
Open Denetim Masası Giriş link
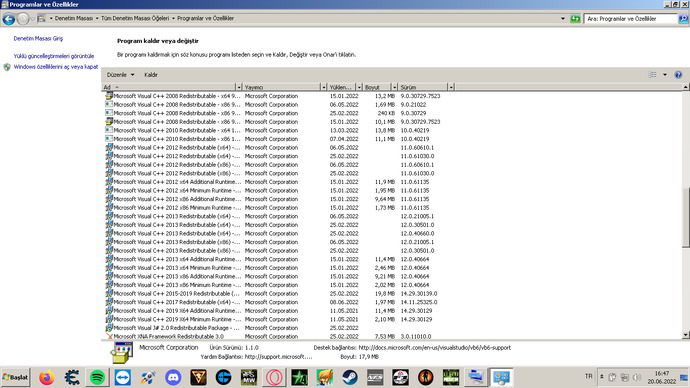coord(38,39)
